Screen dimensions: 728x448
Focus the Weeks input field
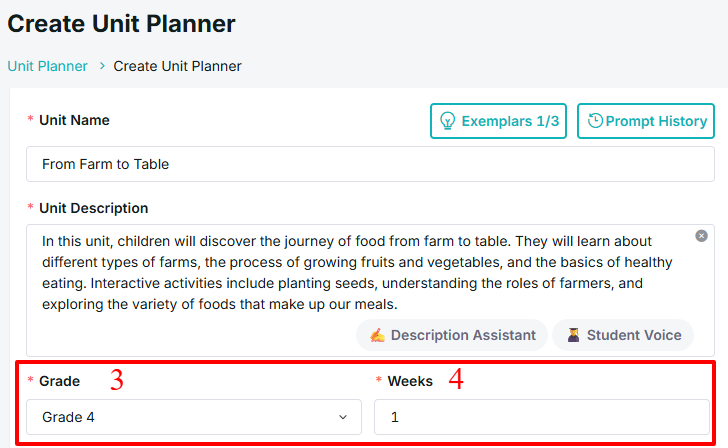pos(542,417)
